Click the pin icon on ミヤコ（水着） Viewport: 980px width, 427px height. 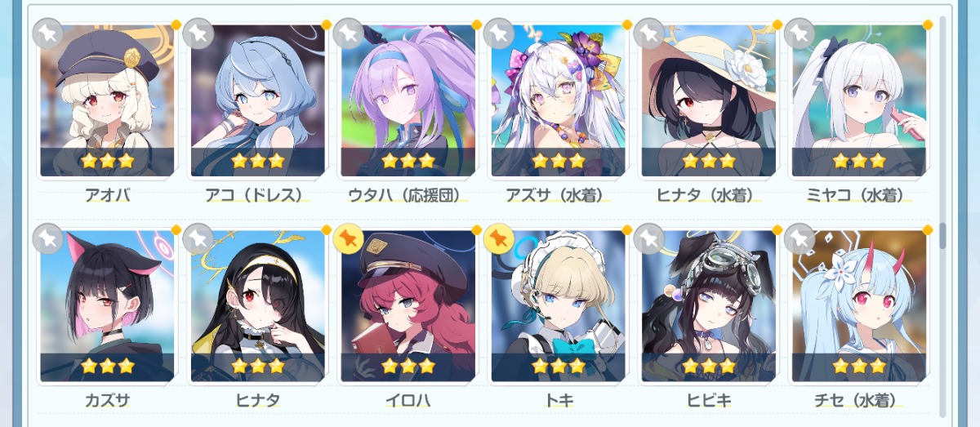pyautogui.click(x=799, y=33)
